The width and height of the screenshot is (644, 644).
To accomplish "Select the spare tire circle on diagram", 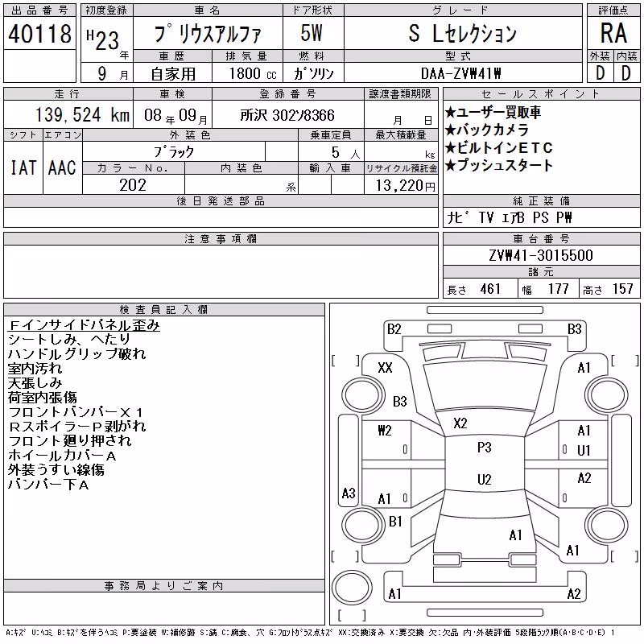I will pos(352,588).
